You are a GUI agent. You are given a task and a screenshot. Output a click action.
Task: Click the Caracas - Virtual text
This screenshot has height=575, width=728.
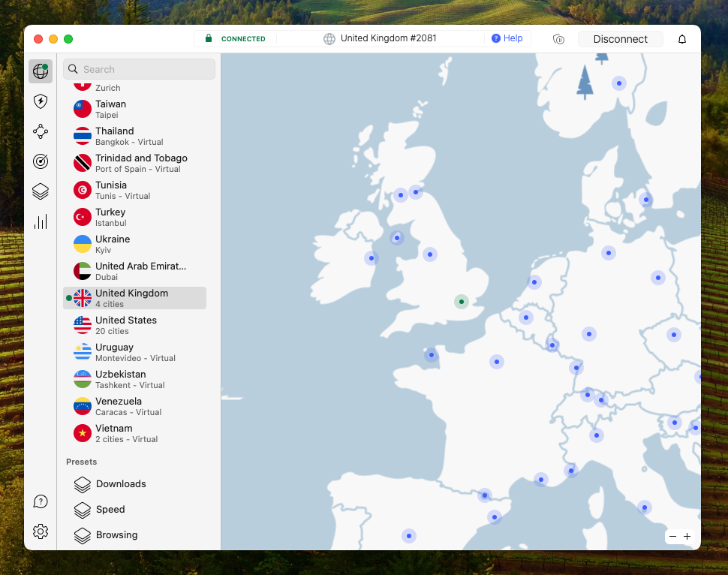128,412
